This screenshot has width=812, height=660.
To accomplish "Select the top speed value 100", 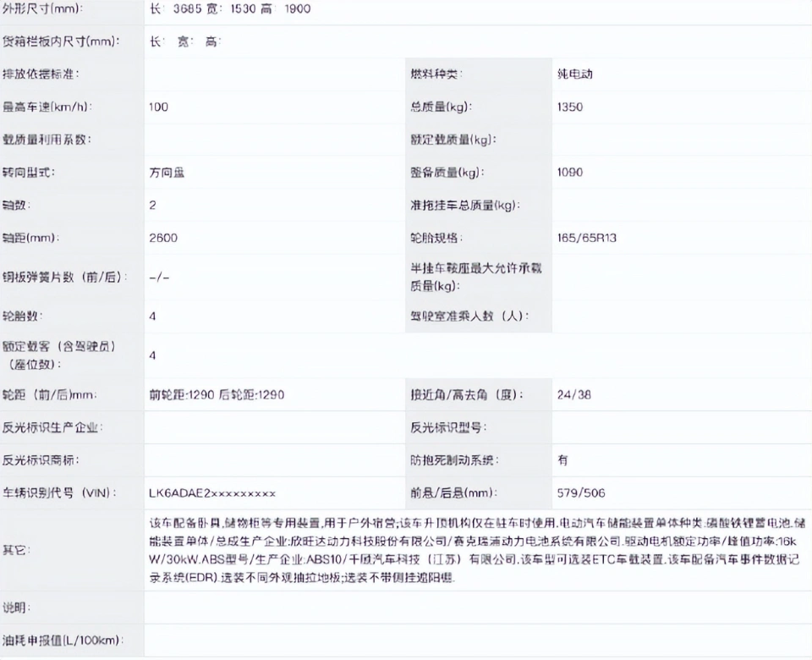I will pos(156,107).
